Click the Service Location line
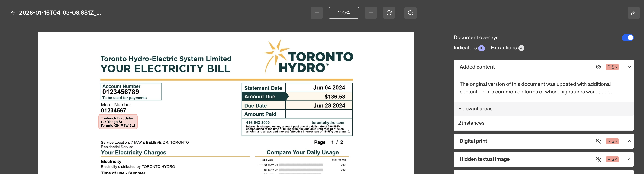Screen dimensions: 644x174 tap(145, 143)
